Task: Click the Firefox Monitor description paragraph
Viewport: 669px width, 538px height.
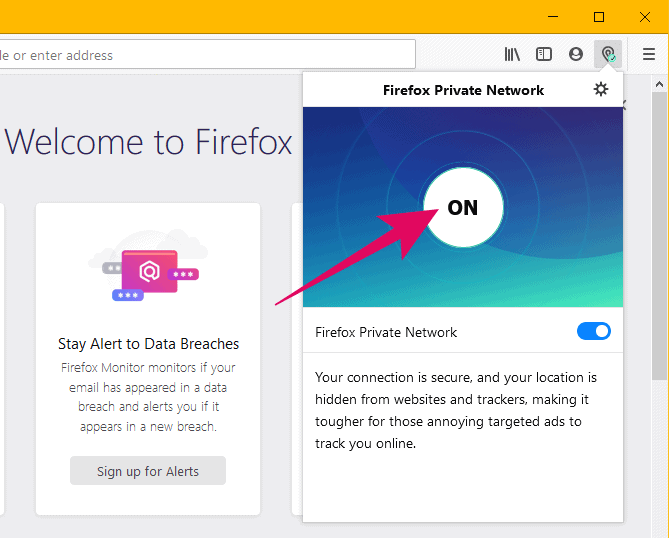Action: click(x=148, y=397)
